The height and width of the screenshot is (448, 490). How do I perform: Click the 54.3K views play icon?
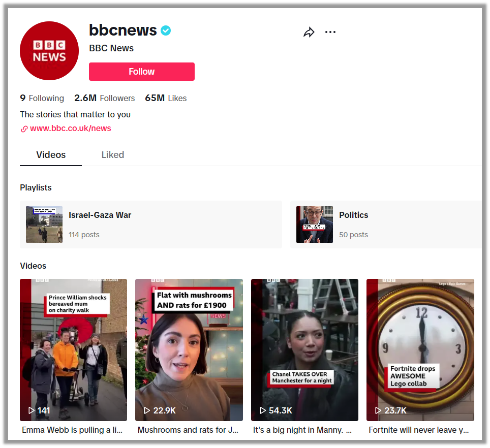click(x=263, y=410)
